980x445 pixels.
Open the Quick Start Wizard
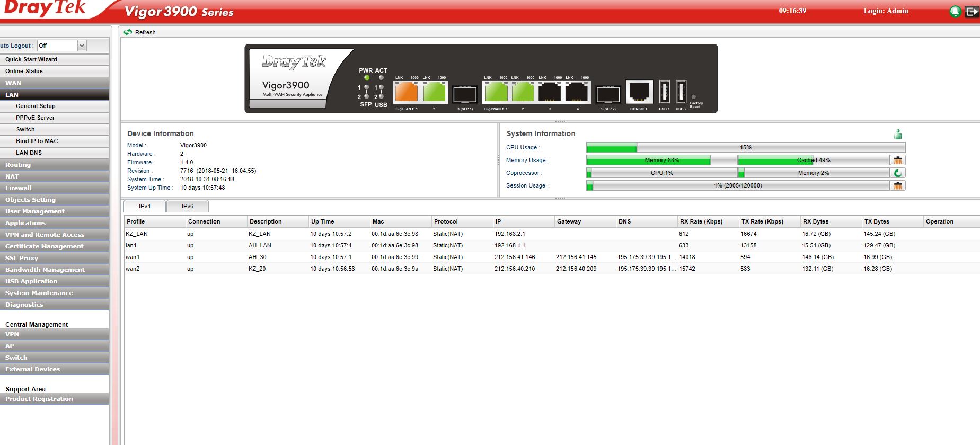tap(31, 59)
